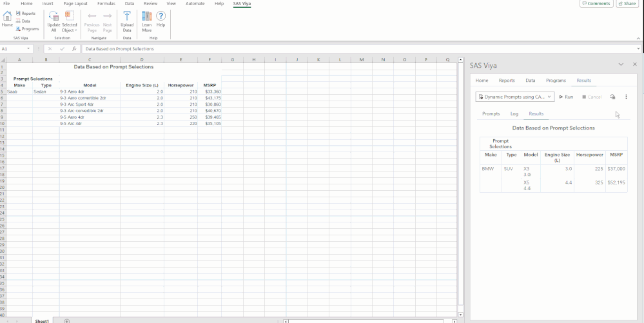Switch to the Automate ribbon tab
644x323 pixels.
pos(195,3)
